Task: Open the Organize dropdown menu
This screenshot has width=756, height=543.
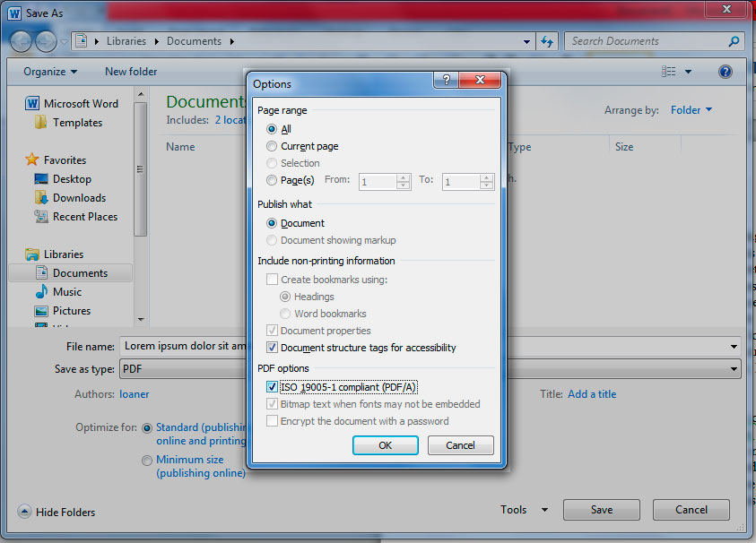Action: click(50, 72)
